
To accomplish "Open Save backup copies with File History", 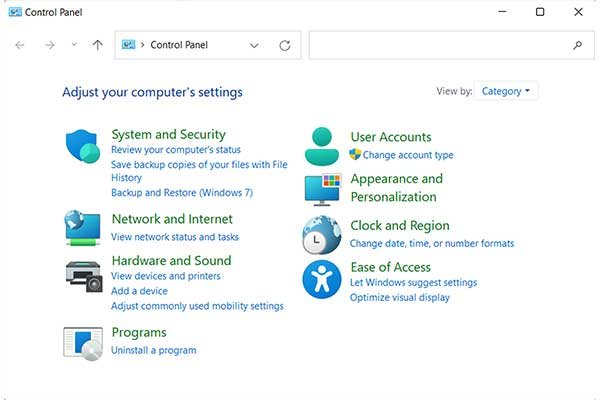I will [x=199, y=171].
